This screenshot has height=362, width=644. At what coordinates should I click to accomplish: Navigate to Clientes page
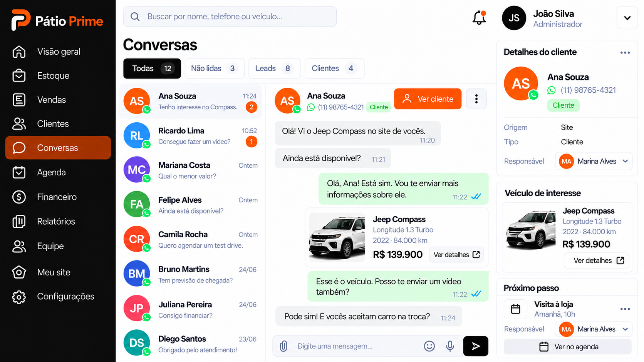[58, 124]
